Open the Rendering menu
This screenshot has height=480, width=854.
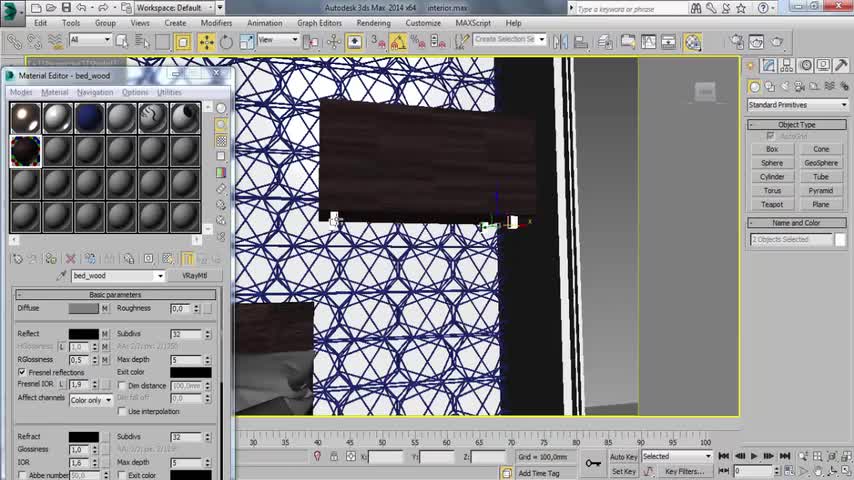373,23
